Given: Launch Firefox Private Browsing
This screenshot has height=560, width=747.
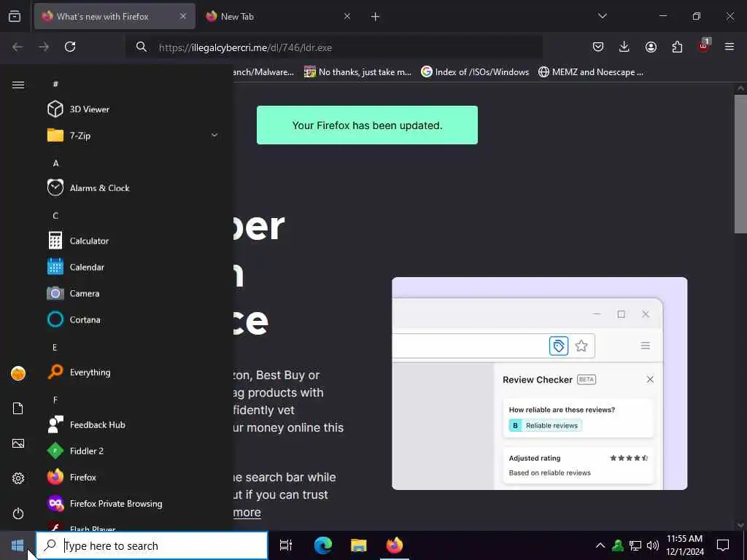Looking at the screenshot, I should (x=133, y=503).
